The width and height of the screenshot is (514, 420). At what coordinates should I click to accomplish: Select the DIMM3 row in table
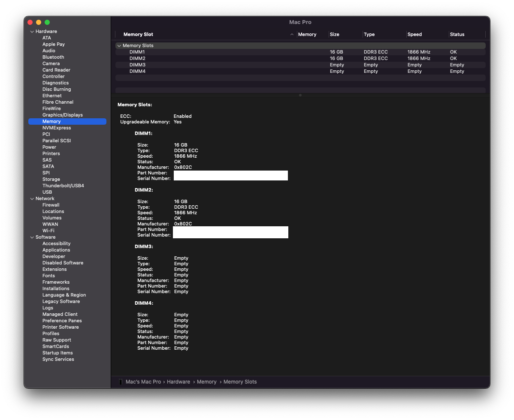click(300, 65)
